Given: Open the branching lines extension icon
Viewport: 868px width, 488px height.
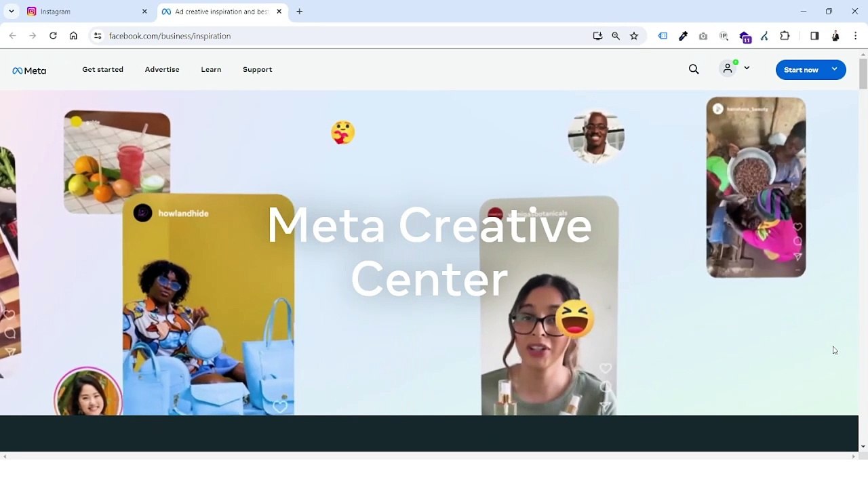Looking at the screenshot, I should [764, 36].
